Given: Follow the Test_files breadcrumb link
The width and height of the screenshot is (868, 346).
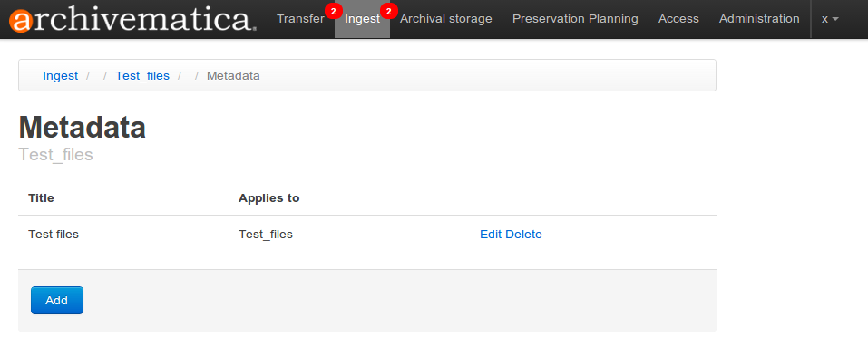Looking at the screenshot, I should 142,76.
